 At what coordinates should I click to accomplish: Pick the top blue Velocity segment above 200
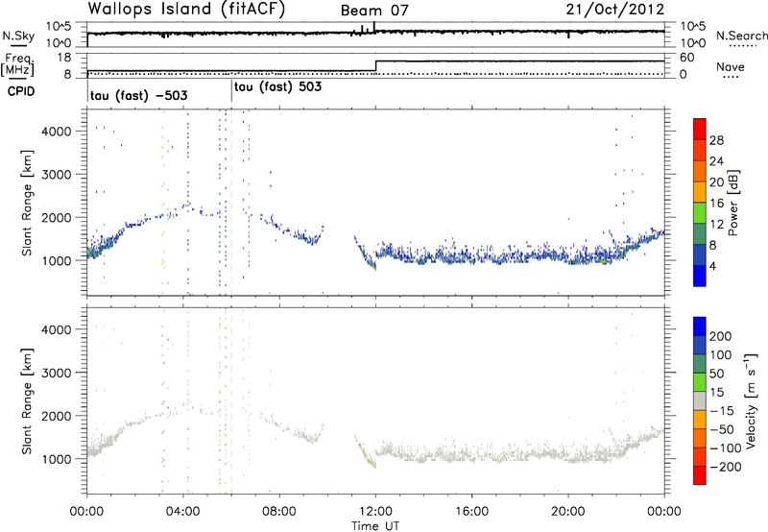[x=700, y=326]
